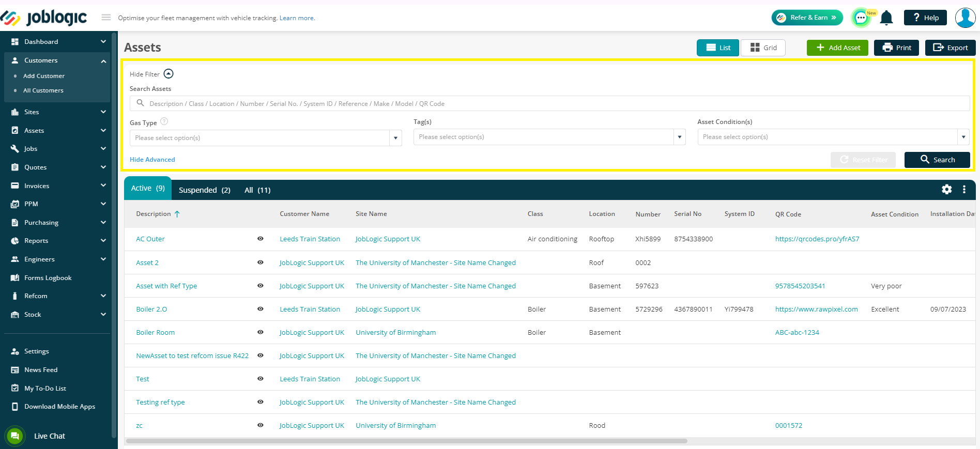Click the Sites building icon
Screen dimensions: 980x449
15,112
